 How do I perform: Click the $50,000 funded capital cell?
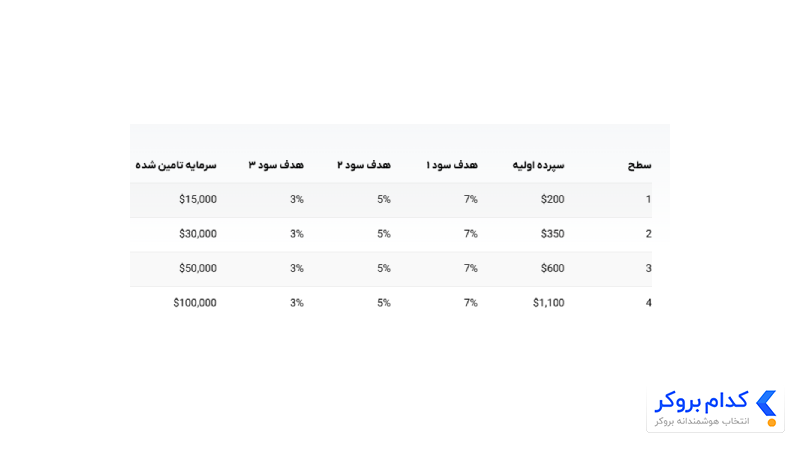(198, 268)
